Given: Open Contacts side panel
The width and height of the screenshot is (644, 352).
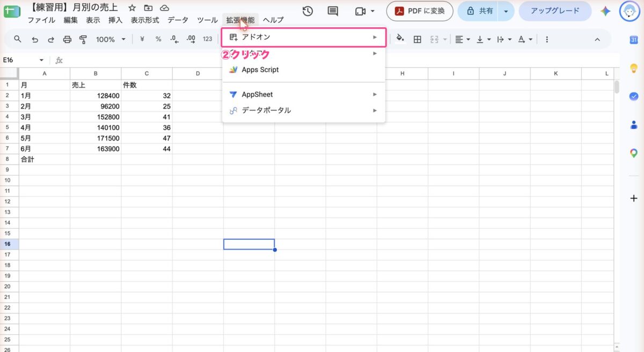Looking at the screenshot, I should [x=634, y=125].
